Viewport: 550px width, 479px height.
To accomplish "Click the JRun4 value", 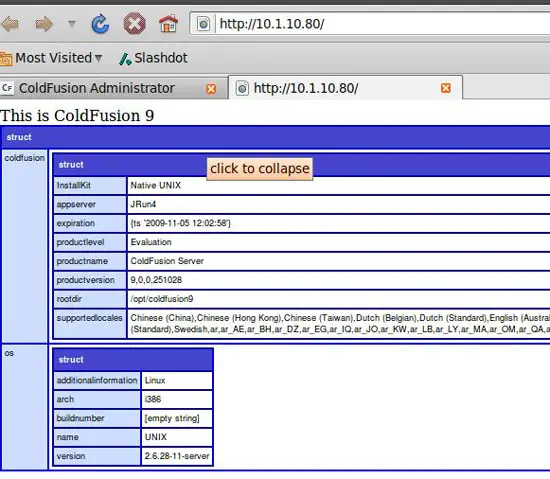I will point(143,204).
